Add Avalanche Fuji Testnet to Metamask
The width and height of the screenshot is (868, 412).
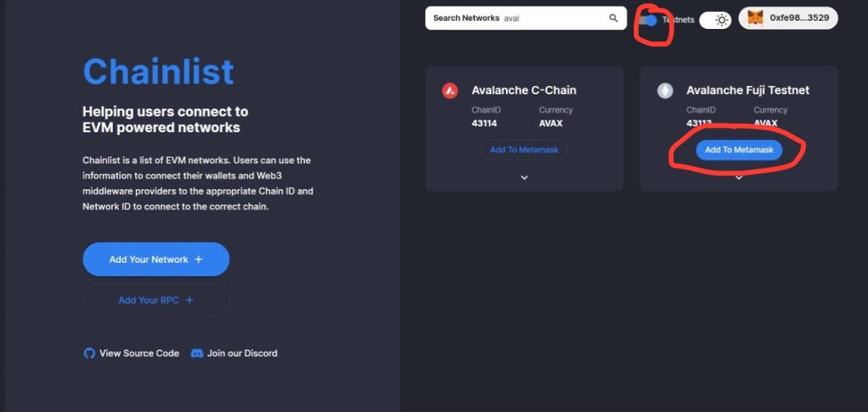pyautogui.click(x=739, y=150)
